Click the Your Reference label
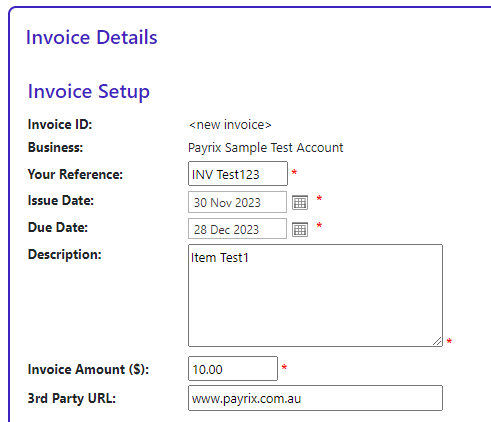 pyautogui.click(x=75, y=174)
